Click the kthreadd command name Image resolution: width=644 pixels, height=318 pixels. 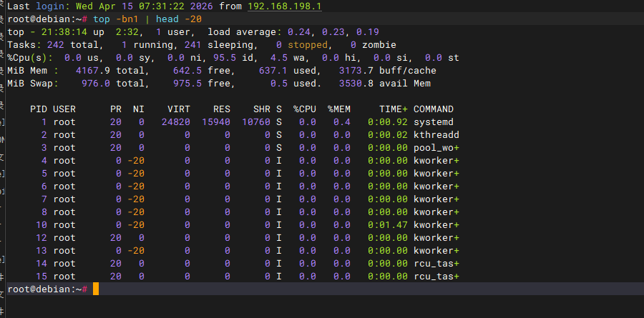(436, 134)
